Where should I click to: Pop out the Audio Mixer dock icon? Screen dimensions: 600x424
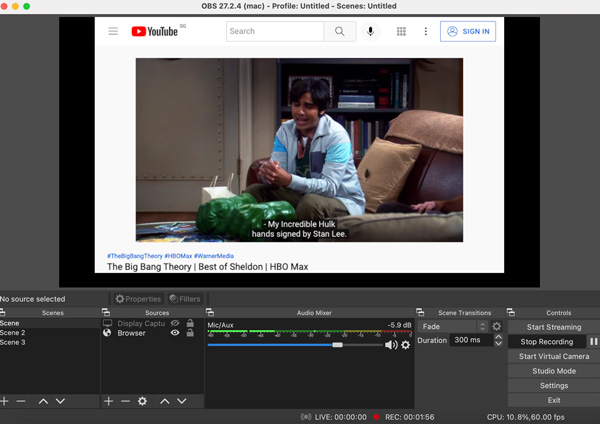[x=210, y=312]
